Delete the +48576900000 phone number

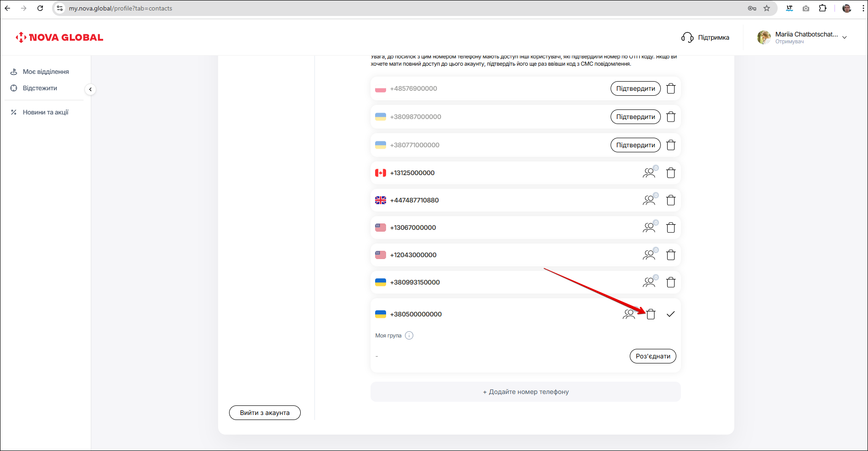pos(670,88)
